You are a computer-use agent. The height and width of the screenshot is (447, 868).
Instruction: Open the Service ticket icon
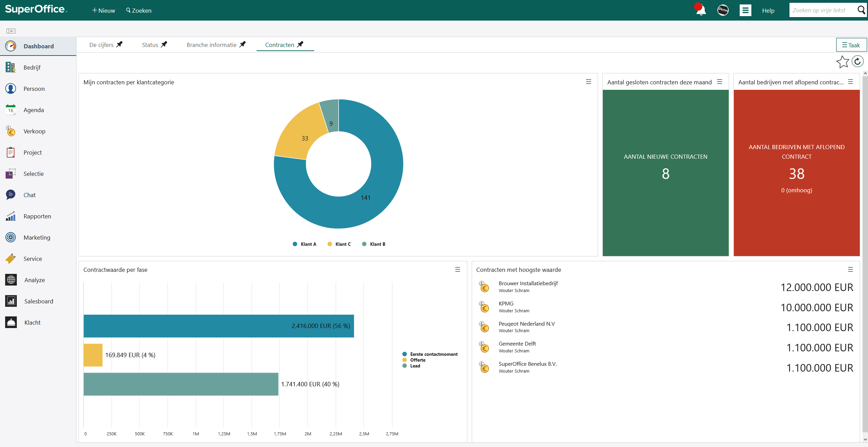click(11, 258)
